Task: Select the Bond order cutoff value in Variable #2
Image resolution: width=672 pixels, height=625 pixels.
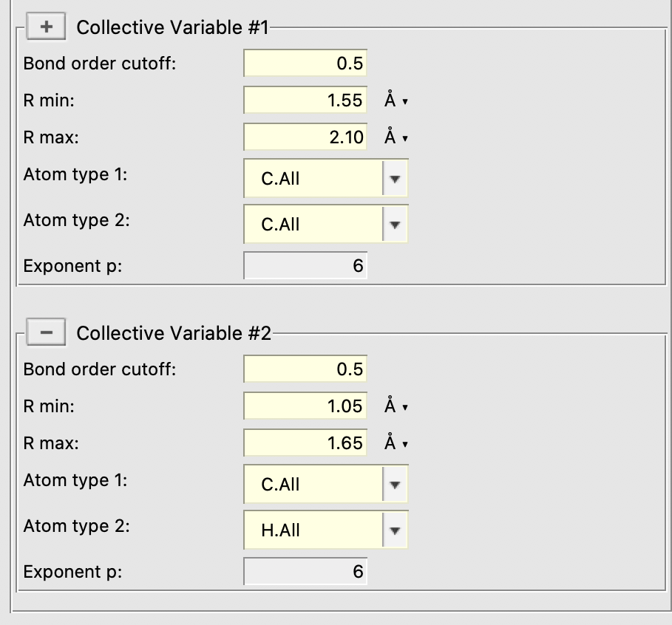Action: coord(305,369)
